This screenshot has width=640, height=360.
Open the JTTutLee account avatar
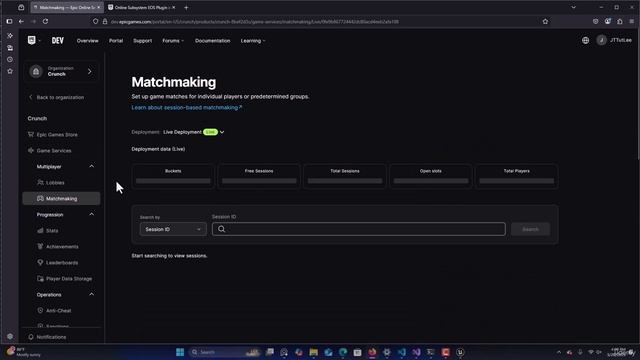[x=601, y=40]
